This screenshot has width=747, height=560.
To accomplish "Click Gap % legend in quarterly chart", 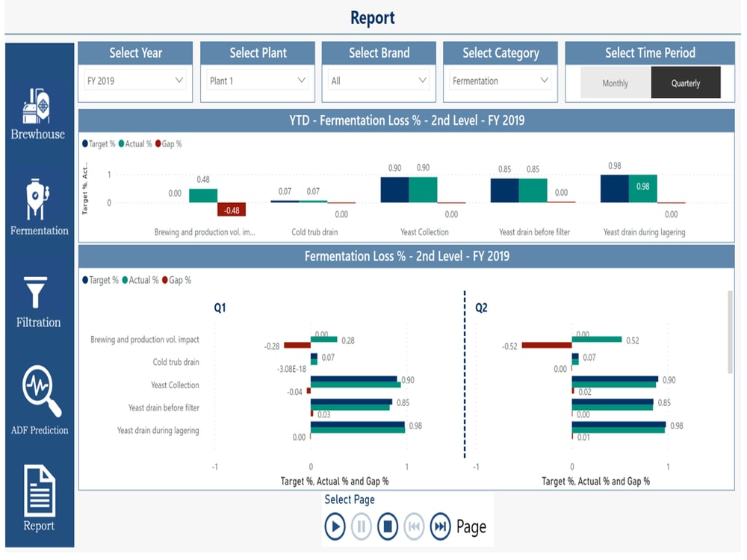I will 177,280.
